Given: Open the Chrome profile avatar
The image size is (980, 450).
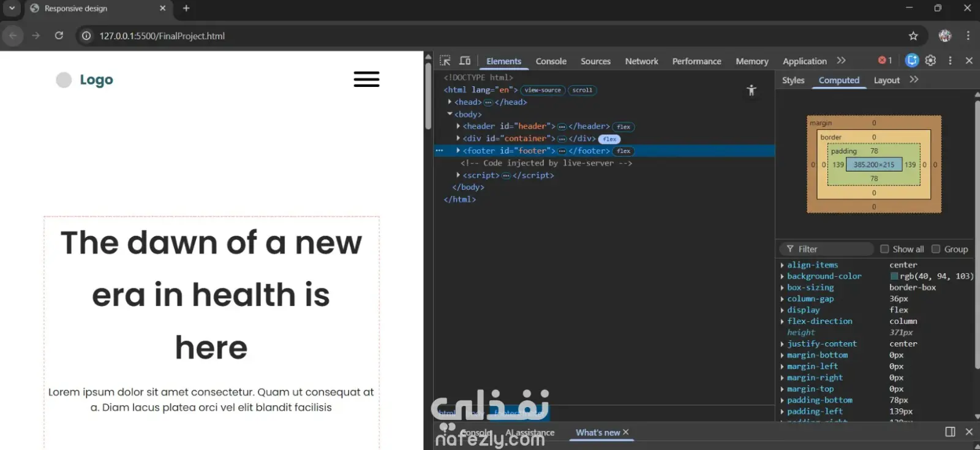Looking at the screenshot, I should [x=945, y=36].
